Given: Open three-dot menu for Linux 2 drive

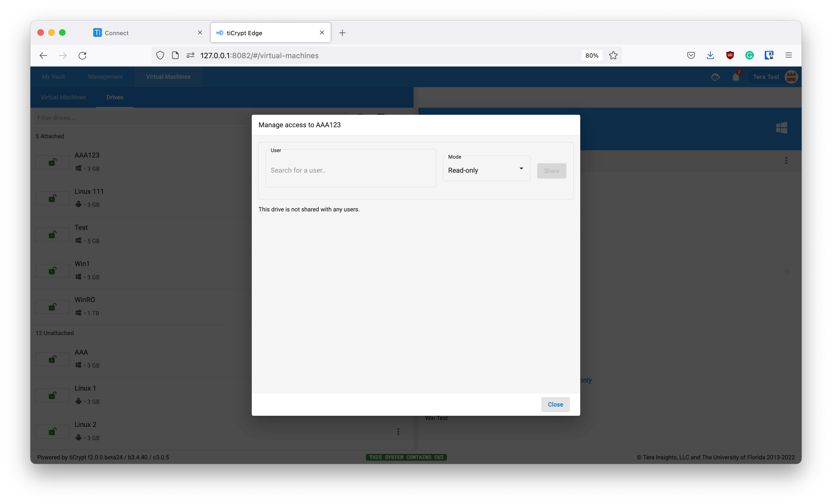Looking at the screenshot, I should [x=398, y=431].
